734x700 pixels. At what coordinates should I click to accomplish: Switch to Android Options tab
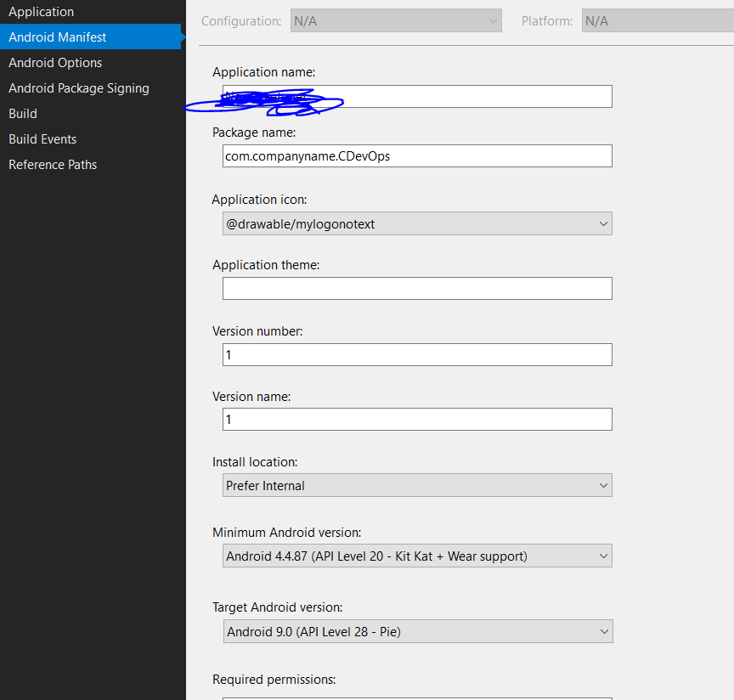point(55,63)
